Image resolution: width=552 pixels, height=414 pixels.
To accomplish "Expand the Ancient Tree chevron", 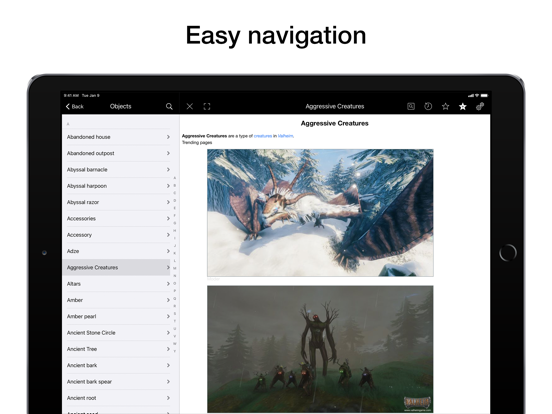I will (x=168, y=349).
